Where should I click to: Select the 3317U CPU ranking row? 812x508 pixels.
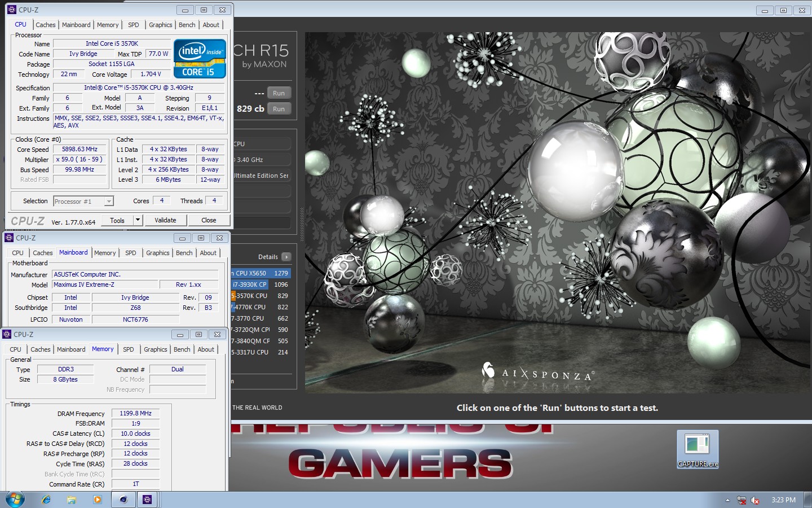(261, 352)
